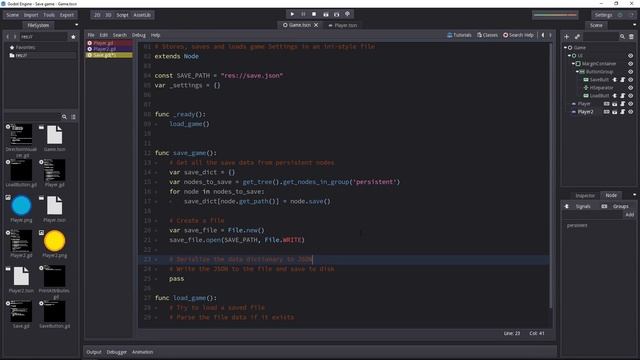Open the FileSystem dock options dropdown
The height and width of the screenshot is (360, 640).
[x=76, y=25]
